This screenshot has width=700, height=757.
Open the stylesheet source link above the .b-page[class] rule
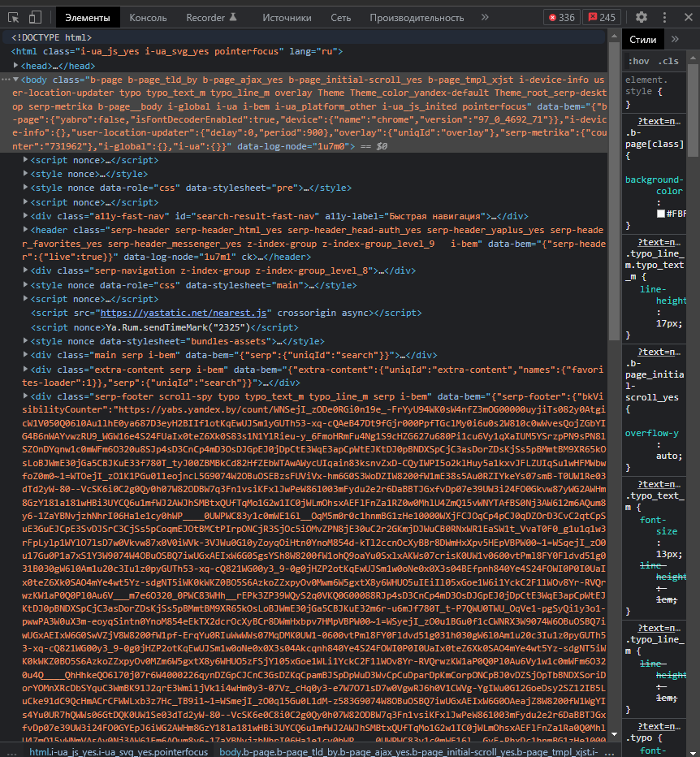pyautogui.click(x=659, y=121)
